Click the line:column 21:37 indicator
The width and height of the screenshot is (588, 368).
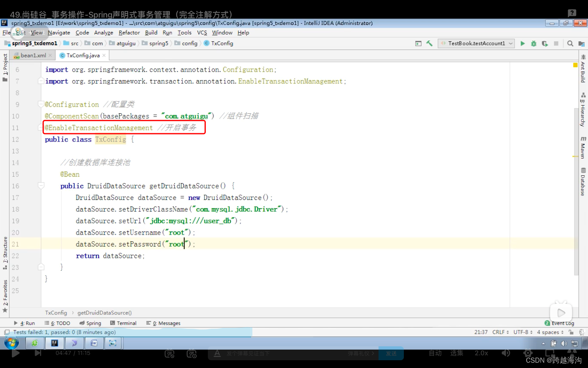(x=481, y=332)
